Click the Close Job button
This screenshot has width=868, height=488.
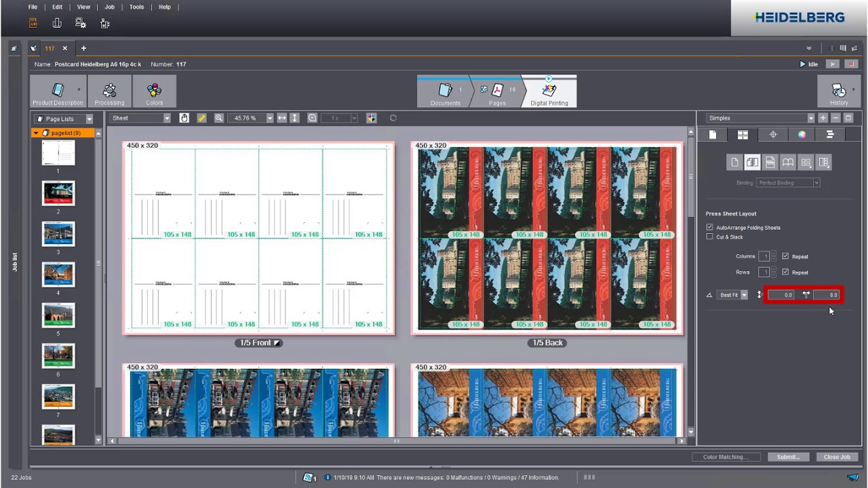(837, 457)
